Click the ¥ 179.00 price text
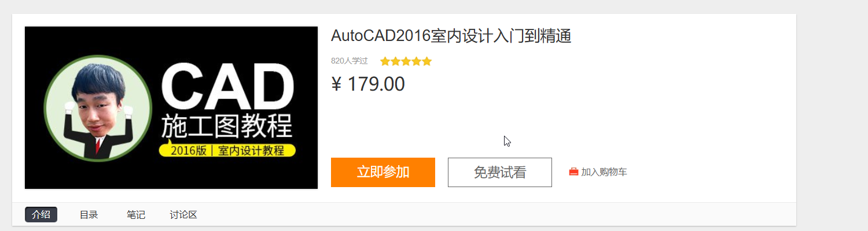The width and height of the screenshot is (868, 231). [368, 84]
